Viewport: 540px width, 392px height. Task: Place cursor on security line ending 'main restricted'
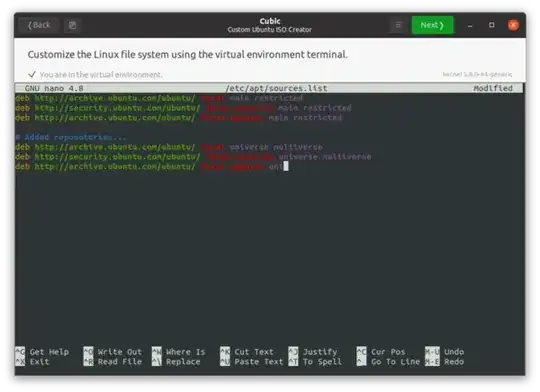tap(183, 108)
